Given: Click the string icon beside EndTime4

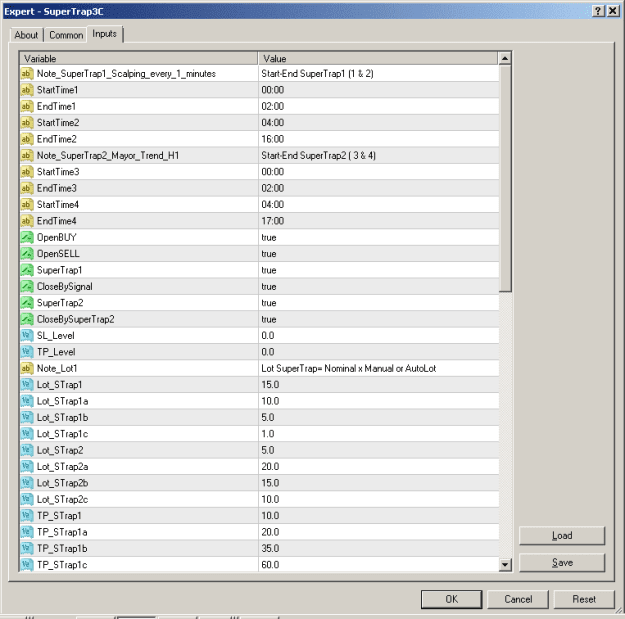Looking at the screenshot, I should point(27,221).
